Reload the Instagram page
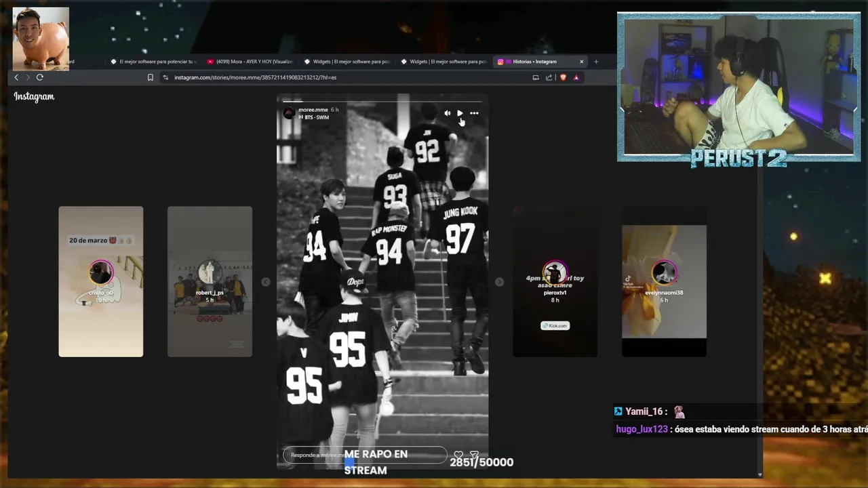Viewport: 868px width, 488px height. [40, 77]
